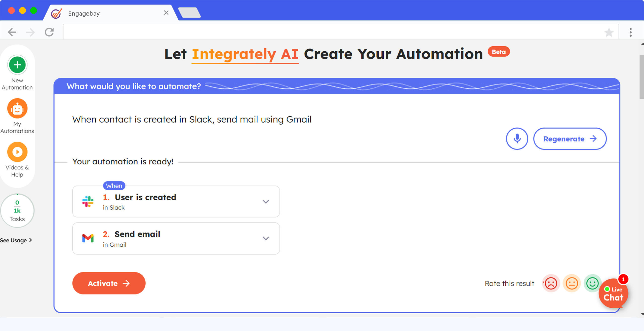Click 'Your automation is ready!' text
The image size is (644, 331).
pyautogui.click(x=123, y=161)
